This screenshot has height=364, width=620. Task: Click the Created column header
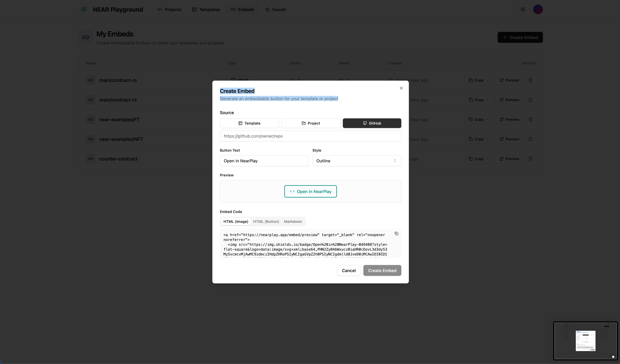[395, 63]
